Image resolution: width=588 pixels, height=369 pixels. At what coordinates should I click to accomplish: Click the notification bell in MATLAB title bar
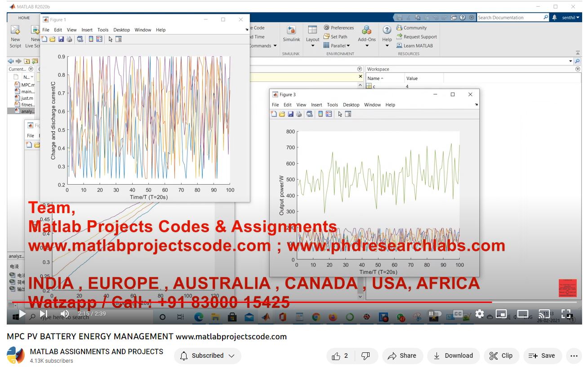[x=554, y=18]
